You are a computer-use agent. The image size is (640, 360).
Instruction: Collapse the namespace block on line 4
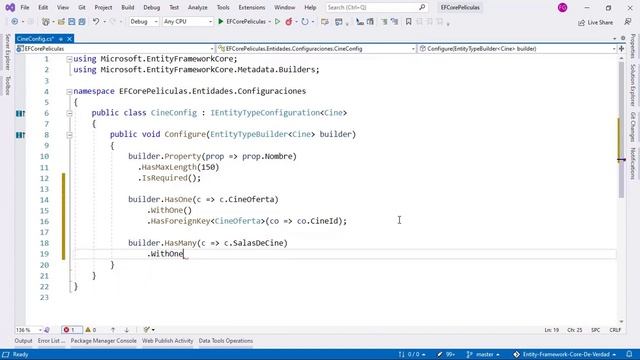(x=69, y=91)
